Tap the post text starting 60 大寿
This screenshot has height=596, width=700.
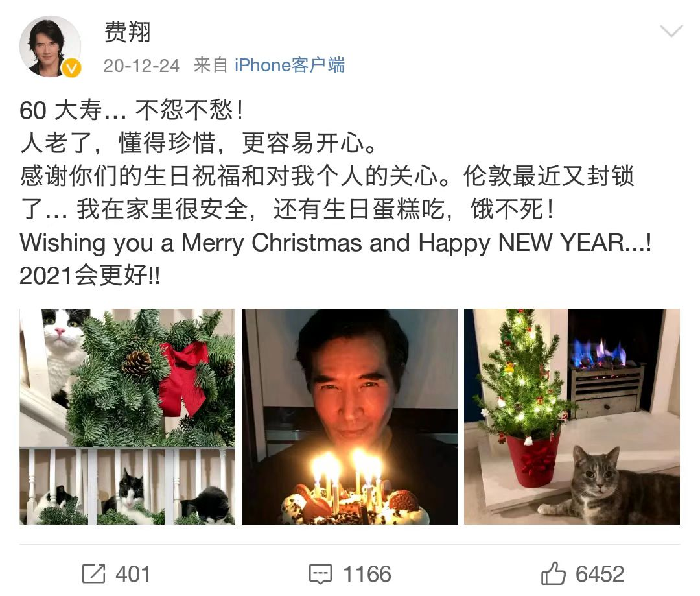point(131,110)
